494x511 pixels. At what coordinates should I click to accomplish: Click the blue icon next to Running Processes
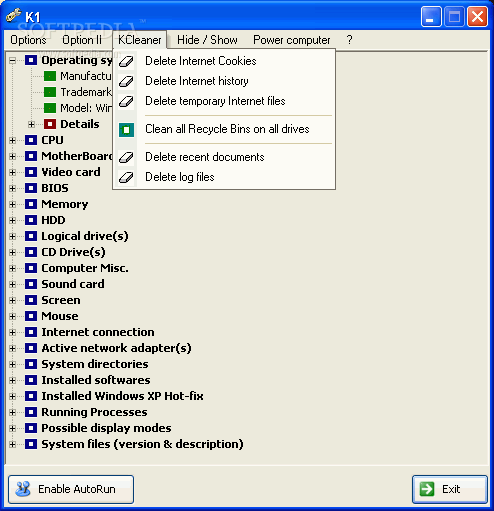tap(31, 412)
